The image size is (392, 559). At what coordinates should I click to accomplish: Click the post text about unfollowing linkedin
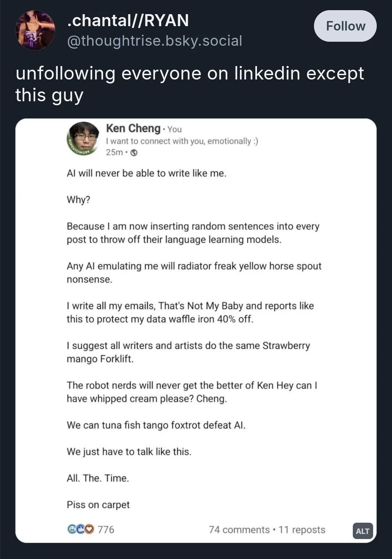[189, 84]
